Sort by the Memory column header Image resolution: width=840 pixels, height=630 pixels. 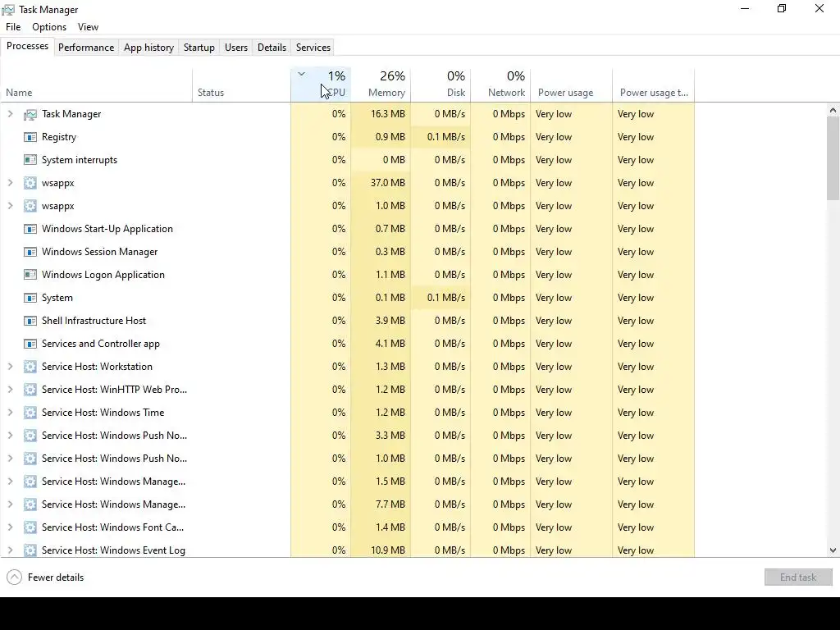pos(381,85)
